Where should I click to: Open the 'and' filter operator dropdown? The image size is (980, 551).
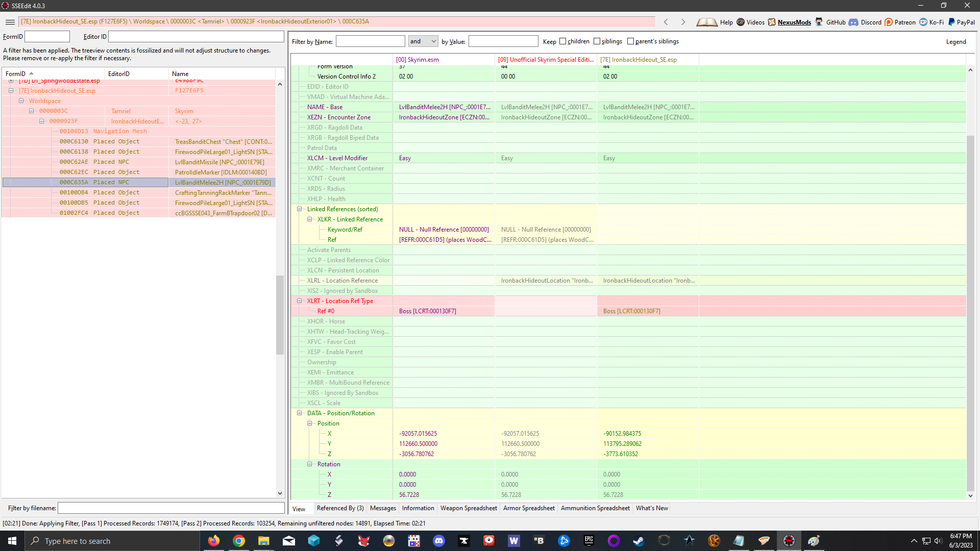pyautogui.click(x=423, y=41)
